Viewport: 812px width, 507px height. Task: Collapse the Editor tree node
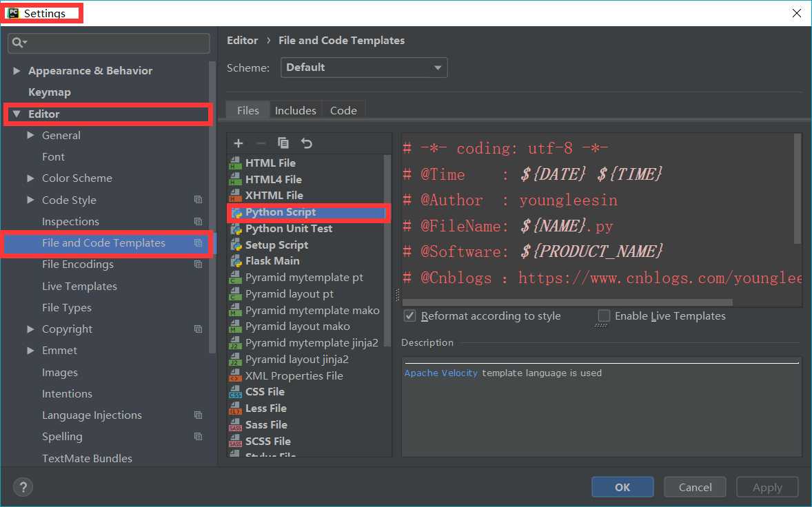point(17,114)
